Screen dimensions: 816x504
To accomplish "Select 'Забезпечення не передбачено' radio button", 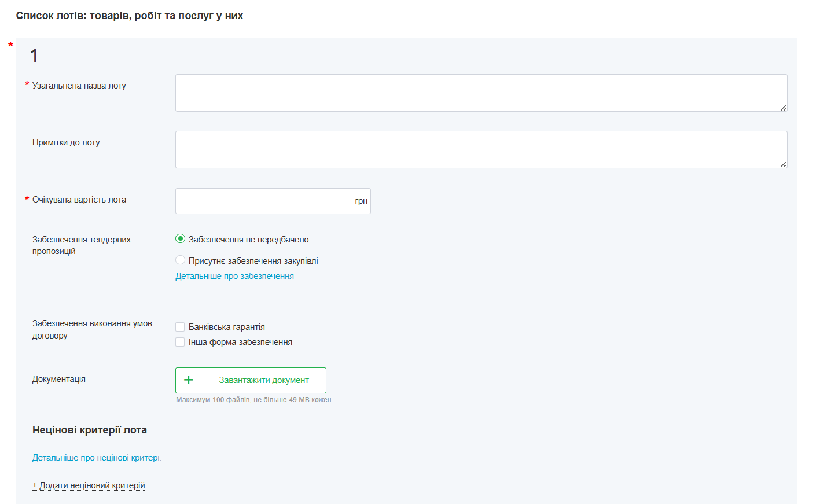I will [181, 239].
